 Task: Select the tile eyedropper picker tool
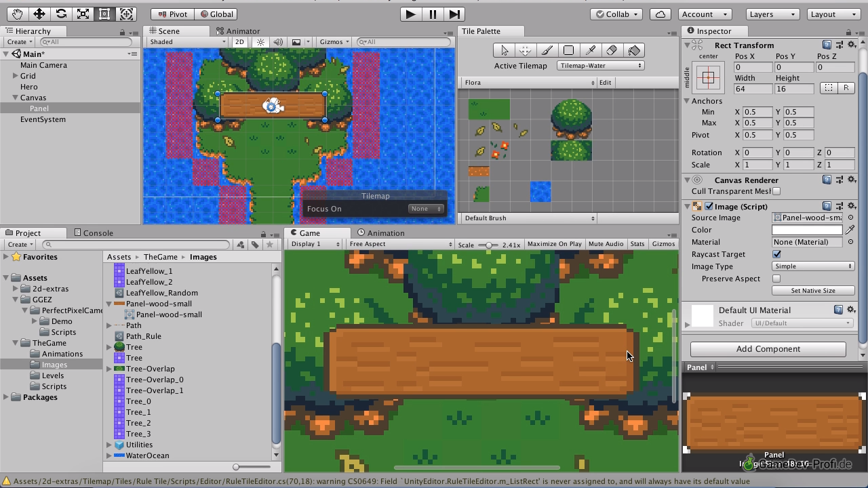click(590, 50)
